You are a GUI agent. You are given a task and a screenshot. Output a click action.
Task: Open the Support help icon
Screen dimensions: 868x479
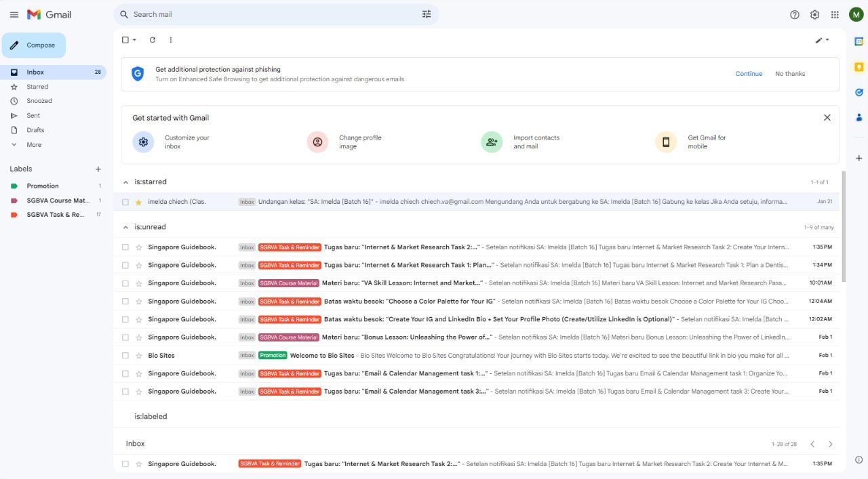pos(795,14)
